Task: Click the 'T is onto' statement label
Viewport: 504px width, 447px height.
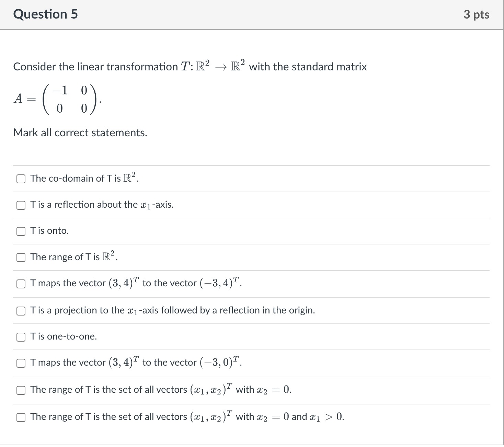Action: pos(49,231)
